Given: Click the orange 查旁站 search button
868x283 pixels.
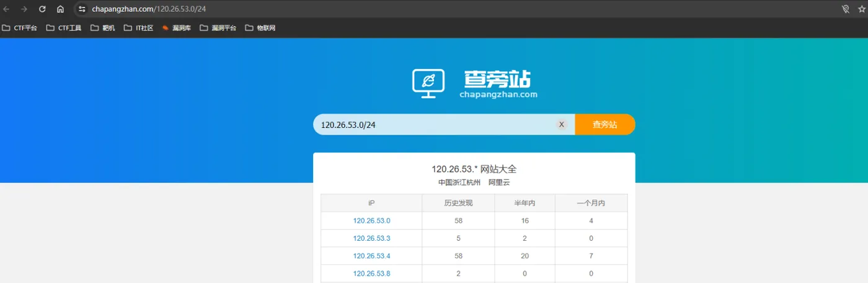Looking at the screenshot, I should (x=604, y=124).
